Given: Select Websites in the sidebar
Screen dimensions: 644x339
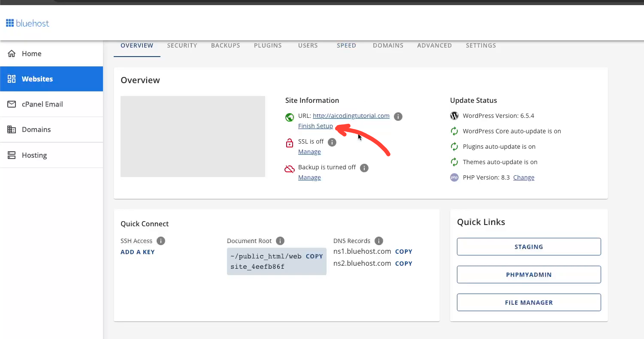Looking at the screenshot, I should click(51, 79).
